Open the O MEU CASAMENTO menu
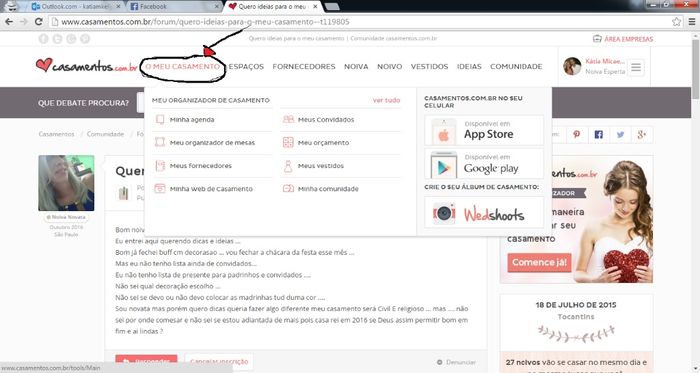Viewport: 700px width, 373px height. [183, 66]
